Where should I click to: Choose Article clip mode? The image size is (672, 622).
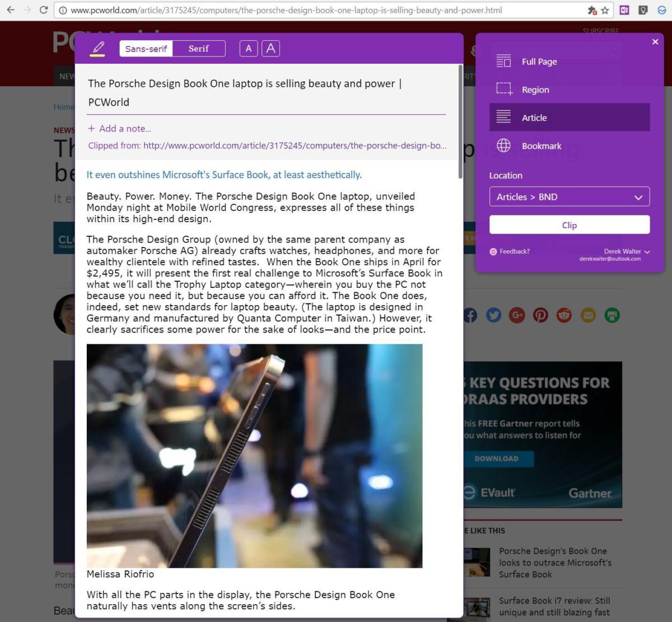tap(570, 118)
